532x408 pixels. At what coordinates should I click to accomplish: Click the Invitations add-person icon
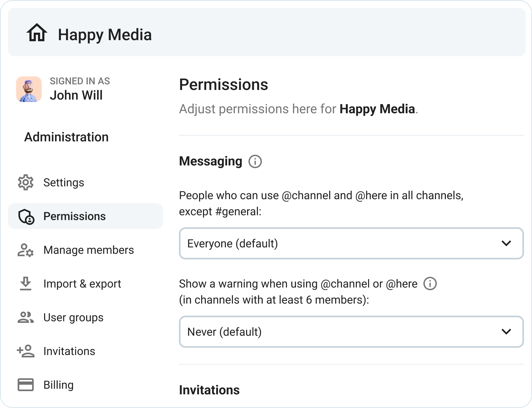[x=26, y=351]
